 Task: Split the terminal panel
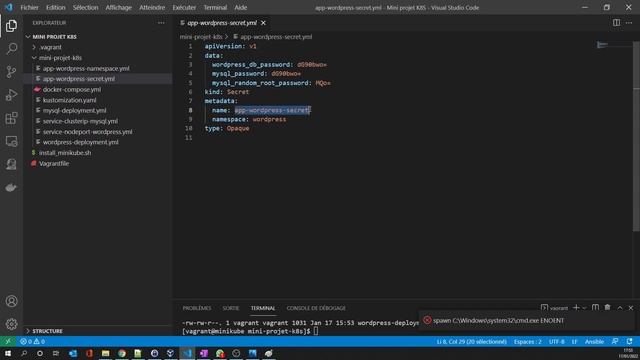[596, 308]
